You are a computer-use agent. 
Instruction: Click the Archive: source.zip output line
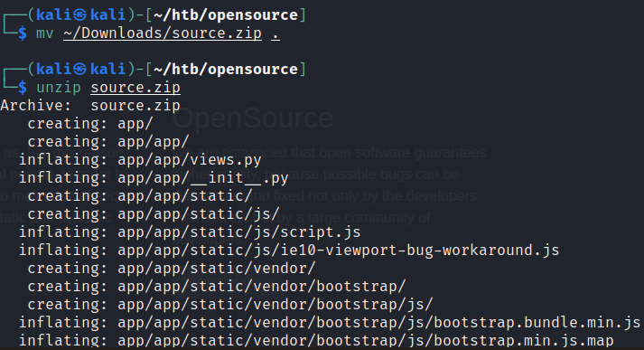click(90, 105)
